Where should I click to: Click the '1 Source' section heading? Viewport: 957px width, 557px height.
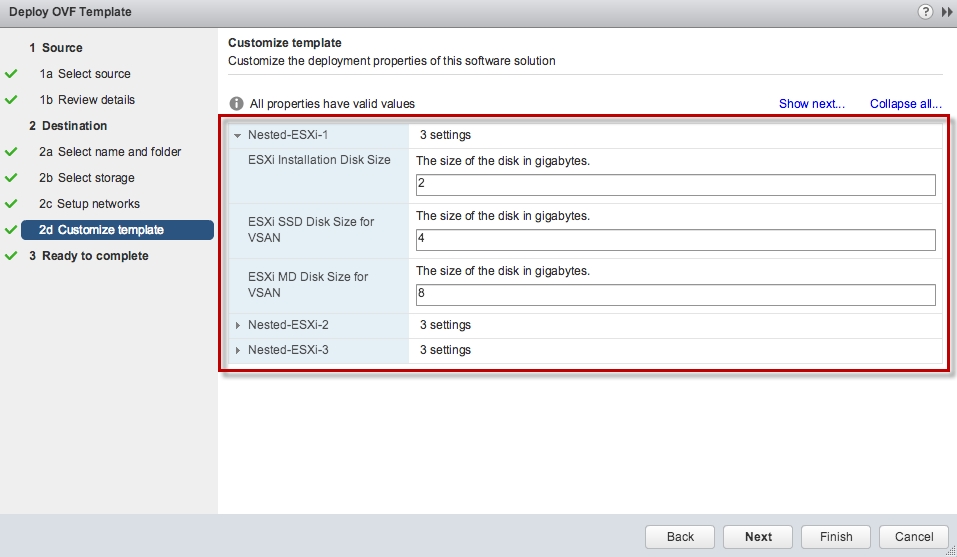click(56, 48)
